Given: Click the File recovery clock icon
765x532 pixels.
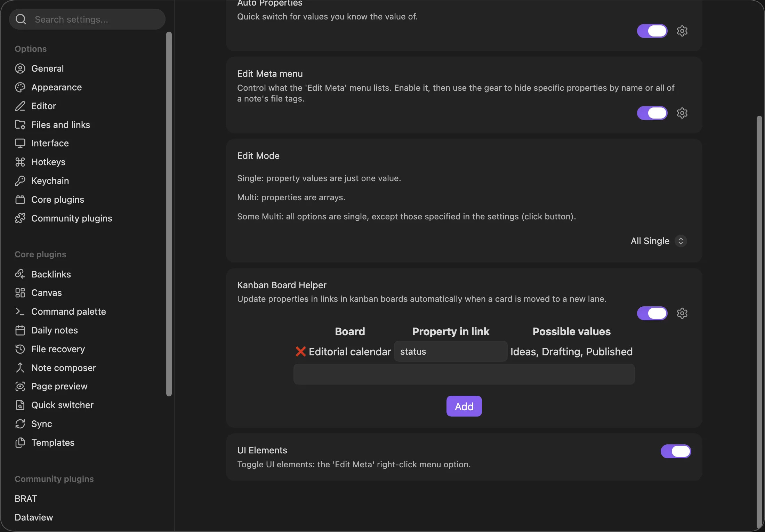Looking at the screenshot, I should [20, 349].
